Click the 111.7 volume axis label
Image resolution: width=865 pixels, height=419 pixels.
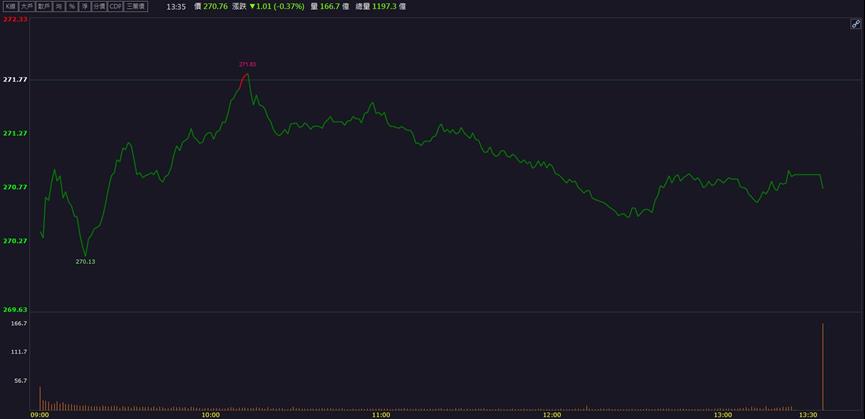coord(19,352)
